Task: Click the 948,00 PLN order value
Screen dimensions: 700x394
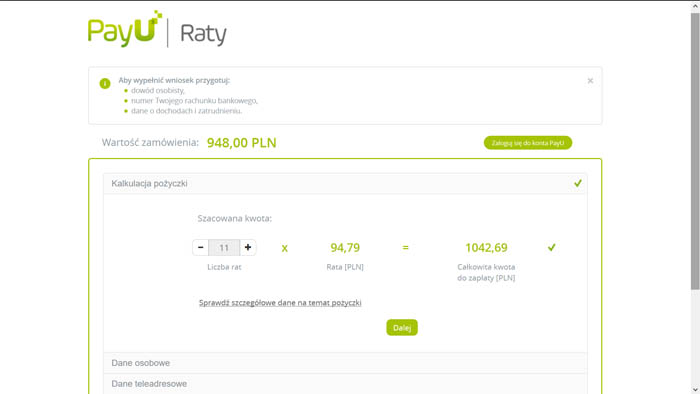Action: [242, 143]
